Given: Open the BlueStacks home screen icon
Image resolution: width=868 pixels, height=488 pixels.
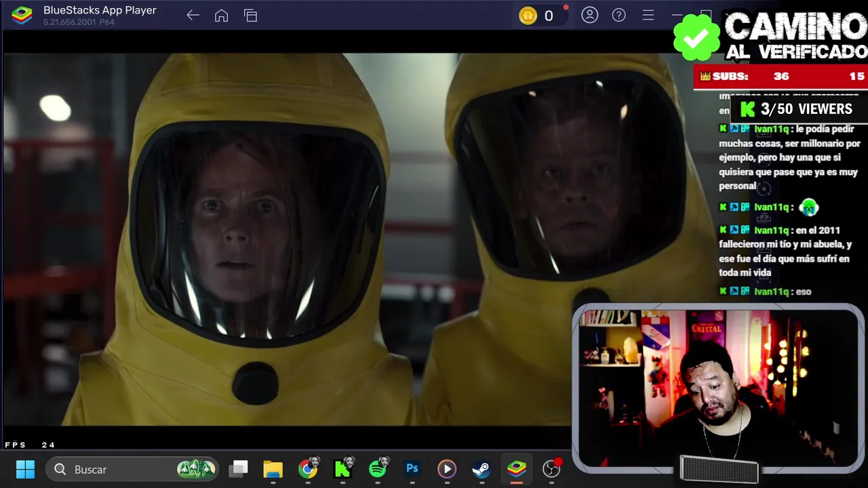Looking at the screenshot, I should (221, 16).
